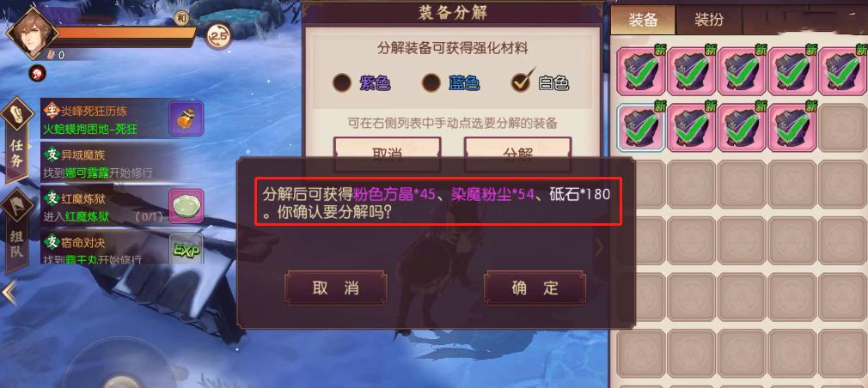Select the blue-highlighted armor item in inventory
Viewport: 868px width, 388px height.
pos(640,128)
